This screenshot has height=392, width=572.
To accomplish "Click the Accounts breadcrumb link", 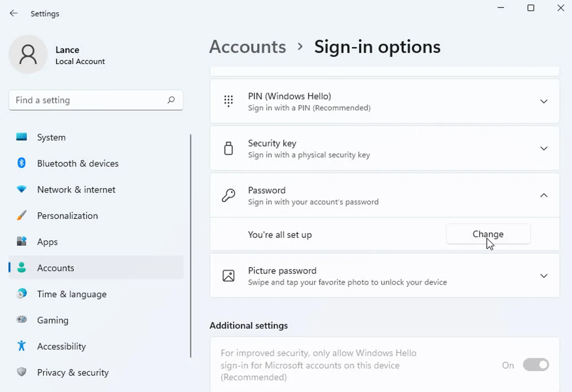I will click(247, 47).
